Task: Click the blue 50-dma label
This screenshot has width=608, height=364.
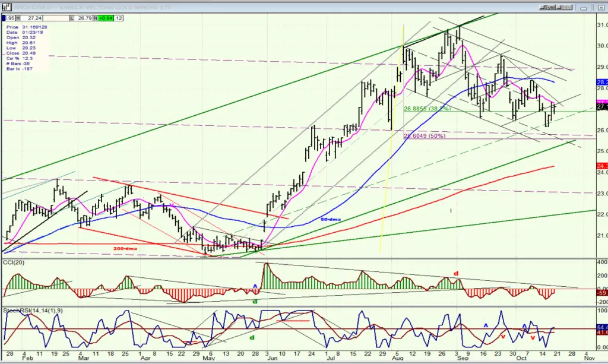Action: pos(331,219)
